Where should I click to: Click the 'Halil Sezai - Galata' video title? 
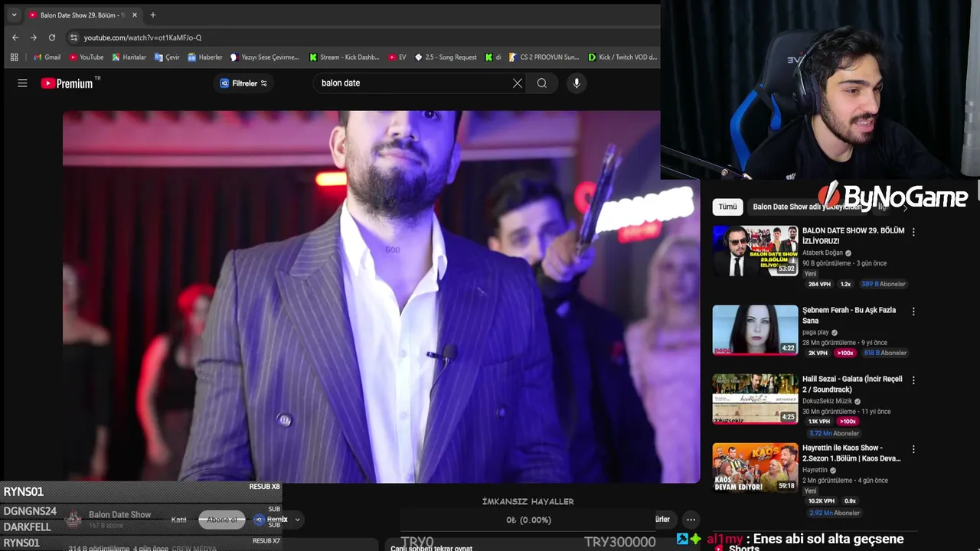pos(852,384)
